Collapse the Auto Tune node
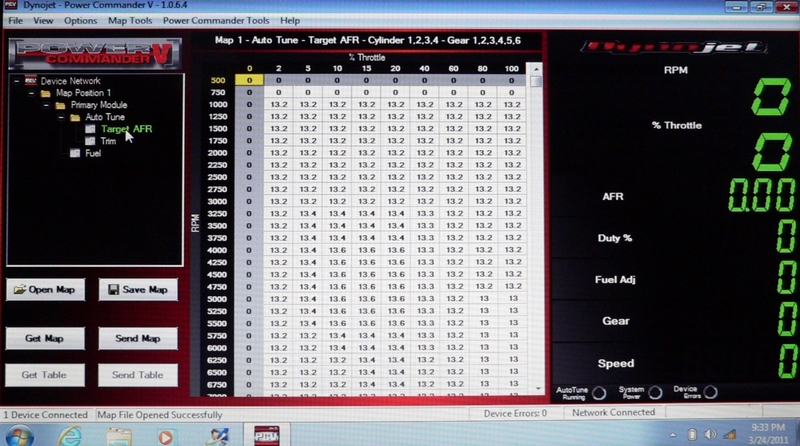 pos(61,117)
